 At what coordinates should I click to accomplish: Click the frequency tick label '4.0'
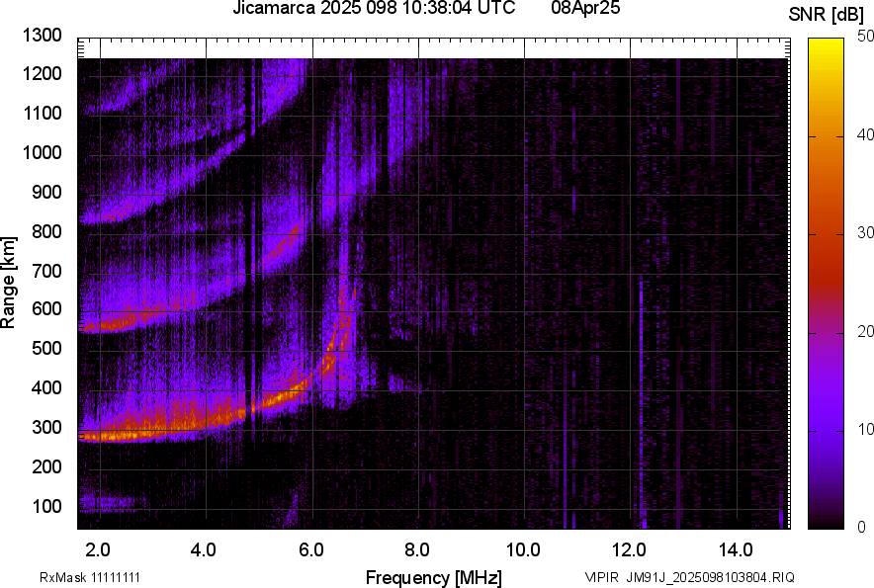(x=204, y=550)
